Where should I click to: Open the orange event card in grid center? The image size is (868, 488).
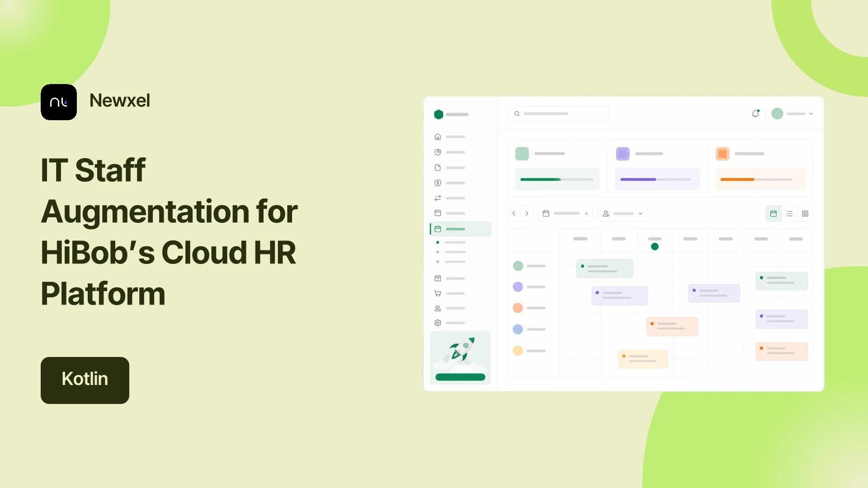click(x=672, y=326)
